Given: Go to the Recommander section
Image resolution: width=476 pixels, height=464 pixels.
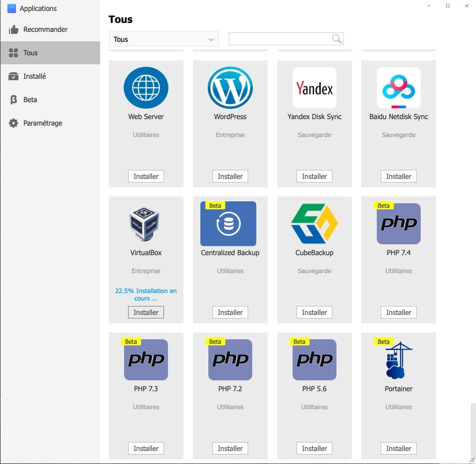Looking at the screenshot, I should [x=50, y=29].
